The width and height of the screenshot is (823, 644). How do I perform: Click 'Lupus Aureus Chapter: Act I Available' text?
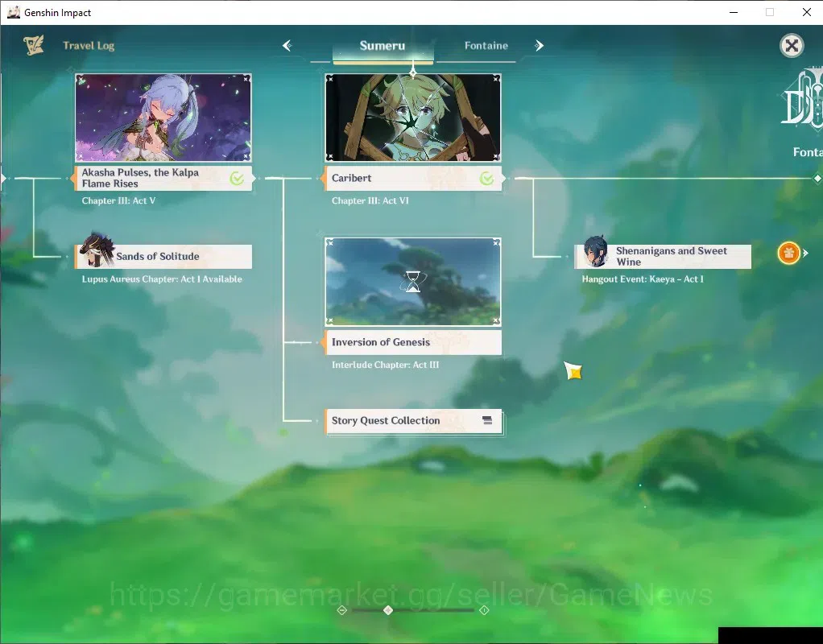point(162,279)
